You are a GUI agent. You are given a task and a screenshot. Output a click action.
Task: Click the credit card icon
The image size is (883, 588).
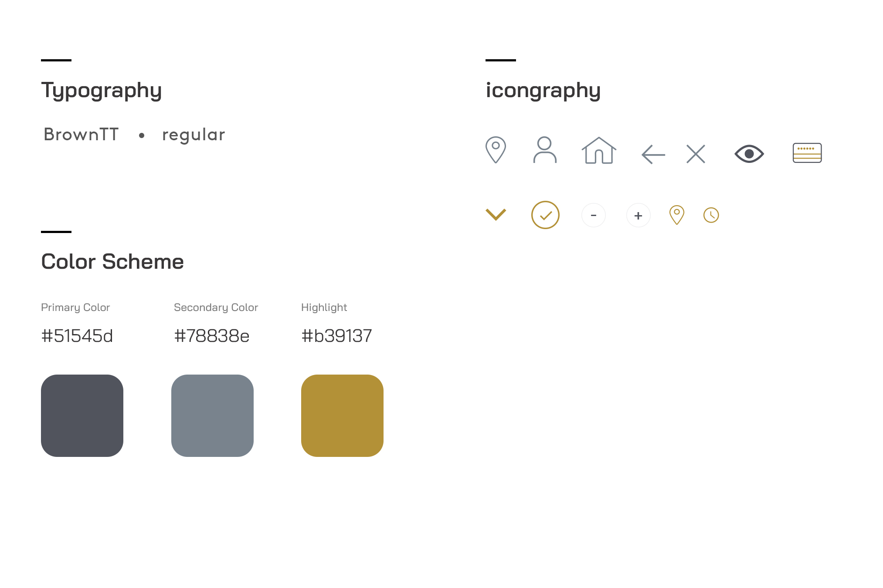(x=807, y=153)
